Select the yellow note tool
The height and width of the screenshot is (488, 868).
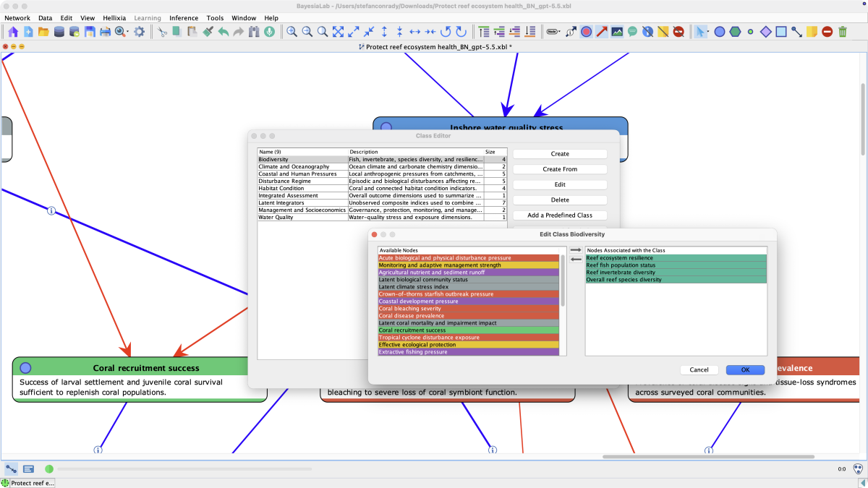pos(812,32)
